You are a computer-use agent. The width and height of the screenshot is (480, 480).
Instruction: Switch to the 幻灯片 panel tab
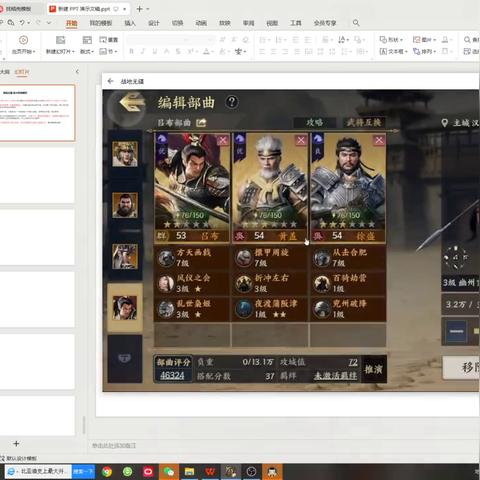point(22,72)
